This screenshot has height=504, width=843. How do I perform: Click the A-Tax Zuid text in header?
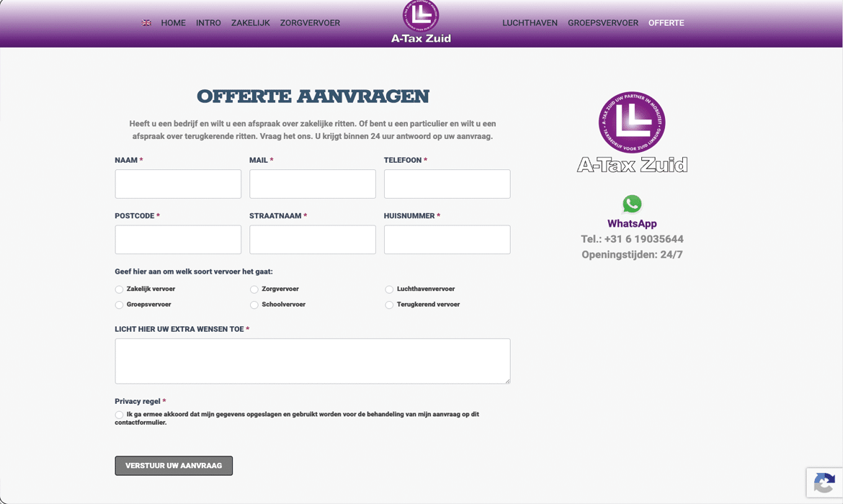[x=421, y=38]
